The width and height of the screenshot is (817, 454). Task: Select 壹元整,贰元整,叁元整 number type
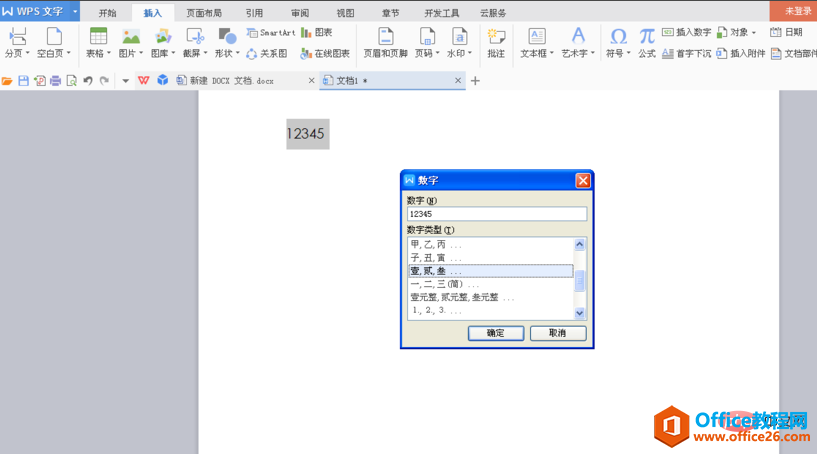point(491,298)
